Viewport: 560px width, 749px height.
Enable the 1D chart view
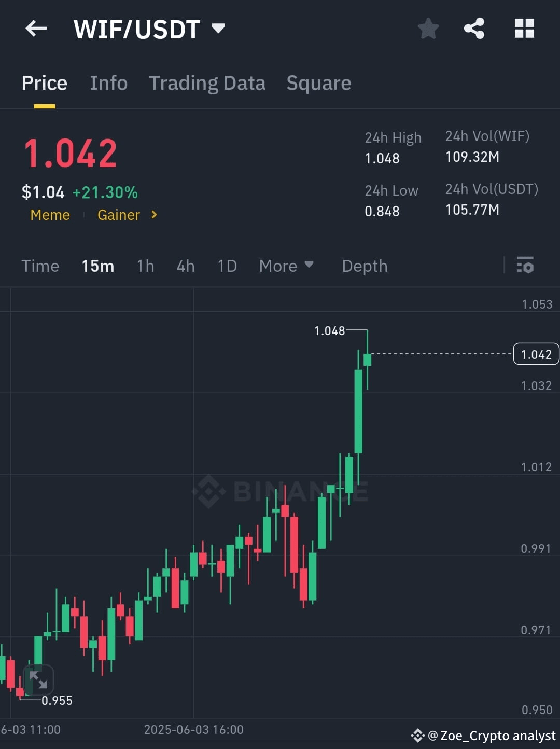pos(227,266)
